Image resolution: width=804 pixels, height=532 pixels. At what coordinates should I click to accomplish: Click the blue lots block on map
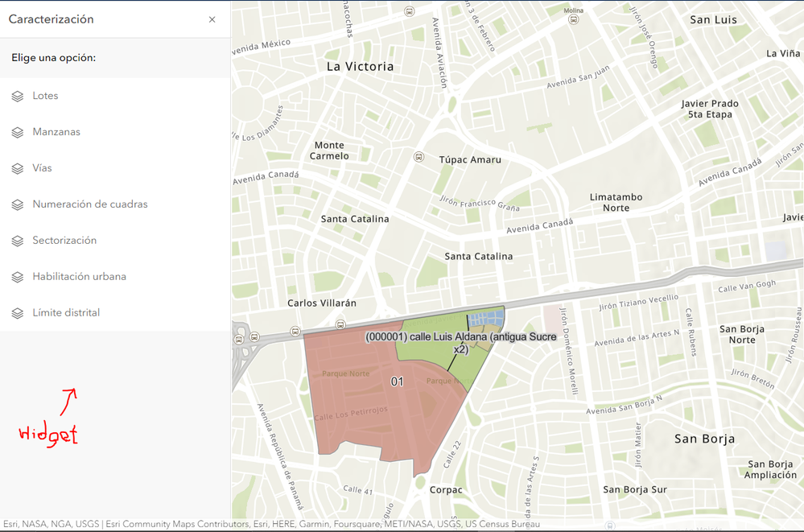[485, 318]
